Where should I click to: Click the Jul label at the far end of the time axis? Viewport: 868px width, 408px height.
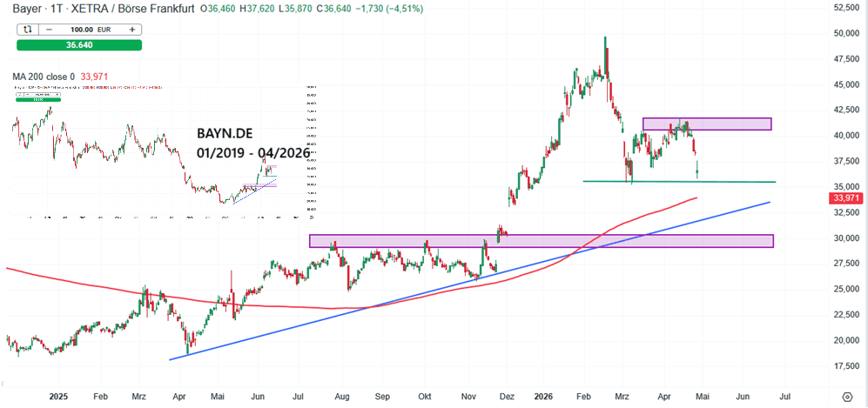tap(785, 397)
